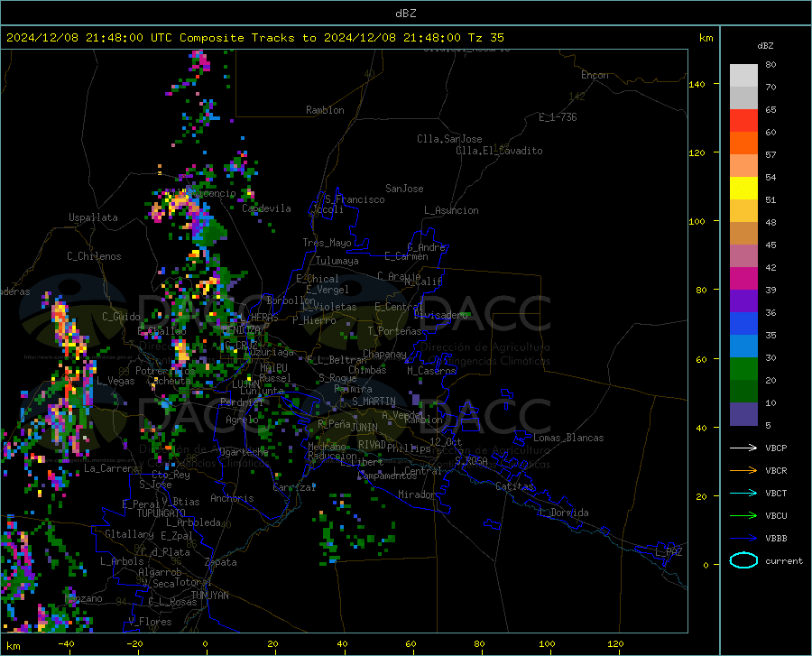Click the Tres_Mayo map label
Viewport: 812px width, 656px height.
point(327,243)
